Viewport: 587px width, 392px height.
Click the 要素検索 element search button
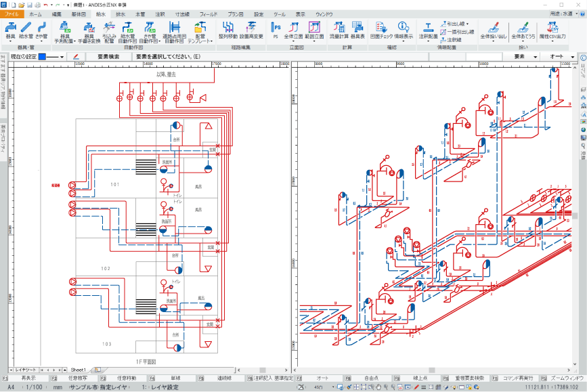click(109, 57)
